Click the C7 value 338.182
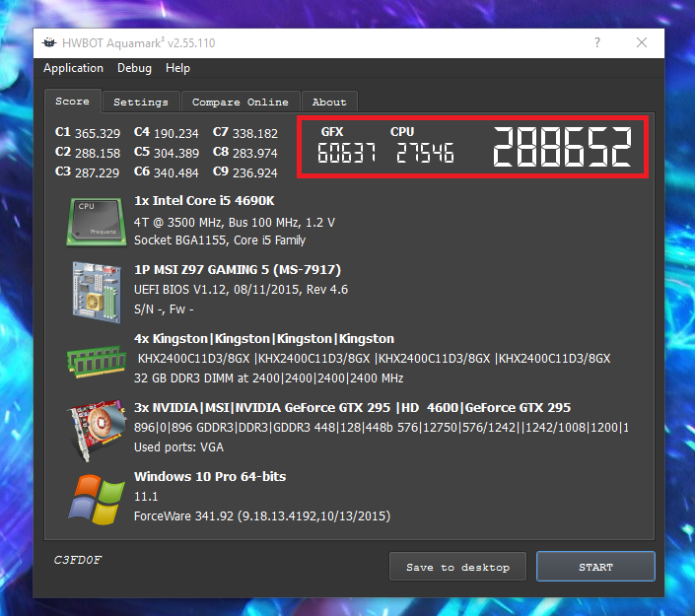695x616 pixels. coord(255,133)
